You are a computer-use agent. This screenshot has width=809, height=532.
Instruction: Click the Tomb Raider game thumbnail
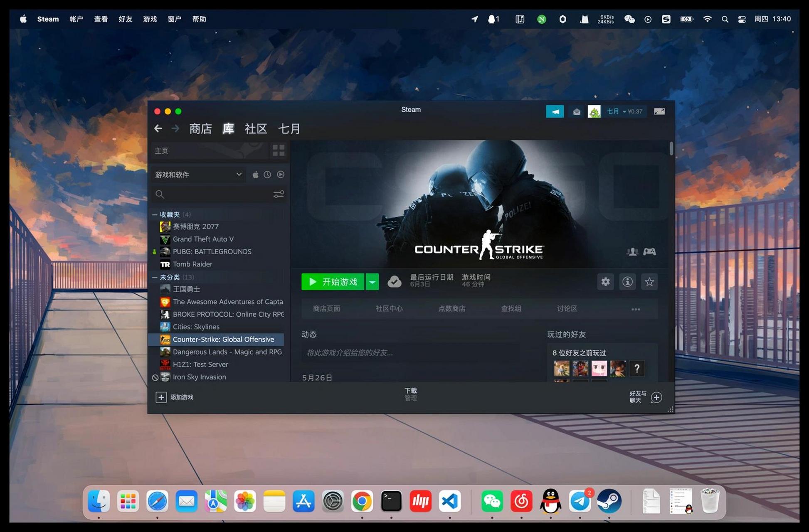pyautogui.click(x=164, y=264)
